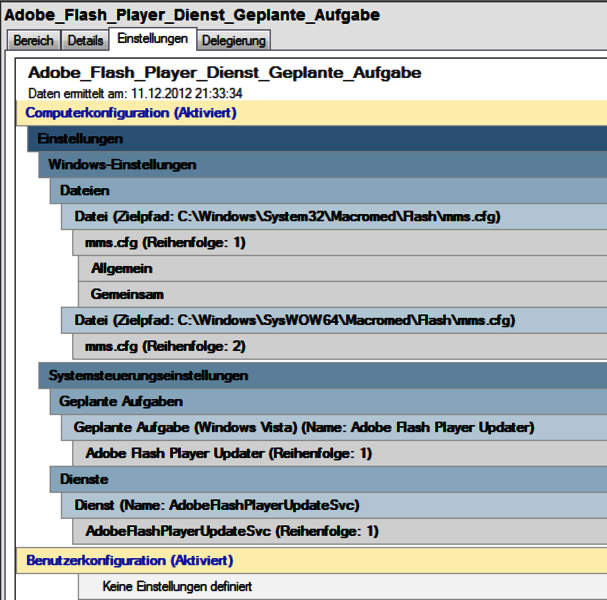Expand mms.cfg (Reihenfolge: 2) row

coord(340,346)
